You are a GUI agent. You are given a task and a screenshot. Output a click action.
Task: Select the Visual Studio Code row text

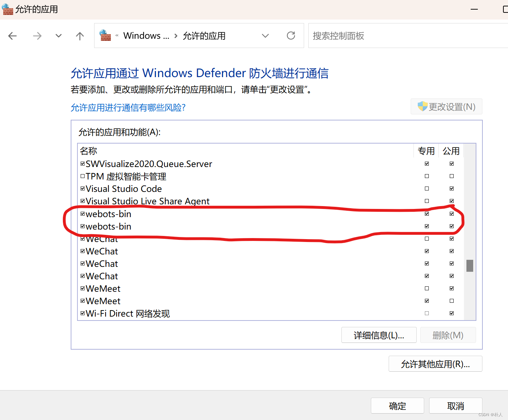click(124, 189)
